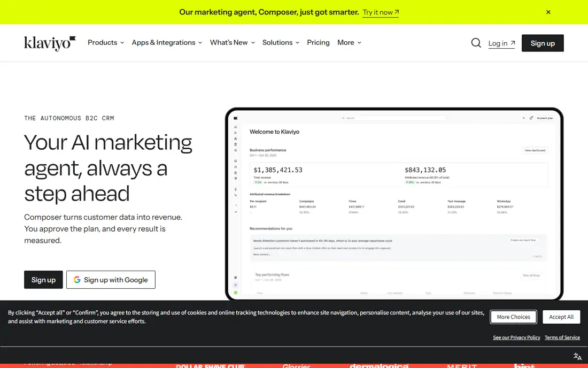
Task: Open the What's New dropdown
Action: coord(233,42)
